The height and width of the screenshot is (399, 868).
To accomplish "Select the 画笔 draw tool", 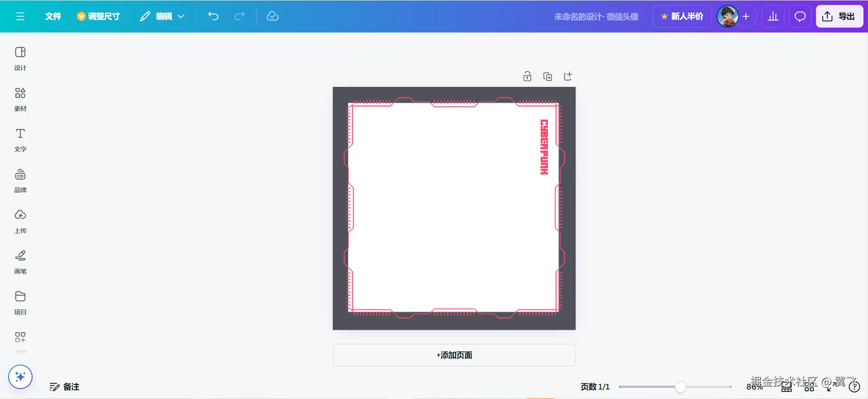I will pyautogui.click(x=20, y=262).
